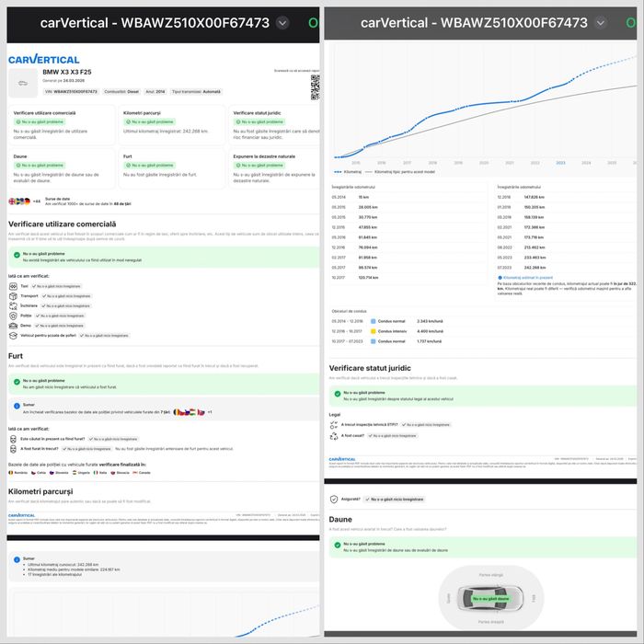This screenshot has height=644, width=644.
Task: Click the 'Verificare statut juridic' section heading
Action: click(x=370, y=368)
